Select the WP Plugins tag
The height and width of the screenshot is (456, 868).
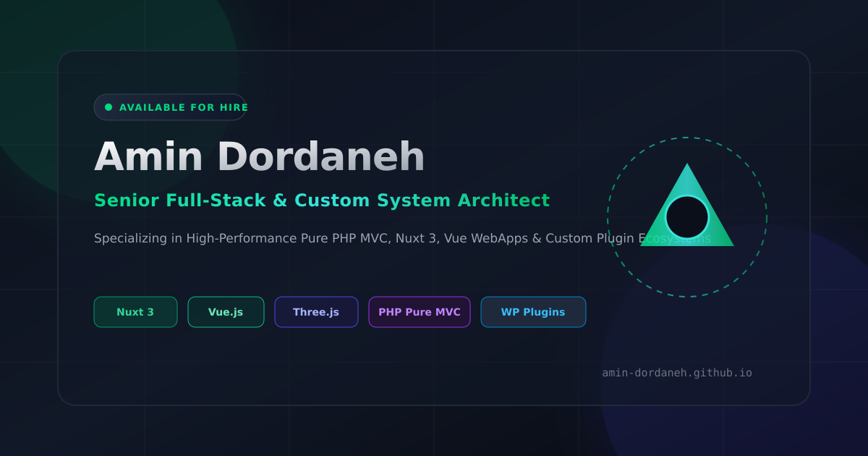coord(533,312)
